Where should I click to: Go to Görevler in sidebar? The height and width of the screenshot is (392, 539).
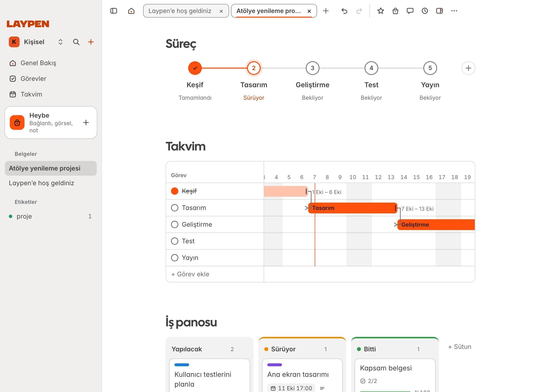51,79
